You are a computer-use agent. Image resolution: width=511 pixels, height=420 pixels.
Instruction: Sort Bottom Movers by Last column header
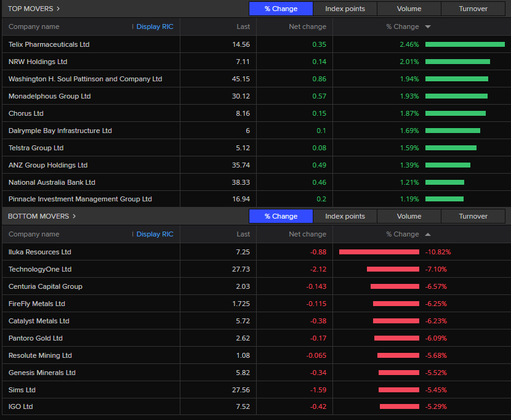tap(243, 234)
